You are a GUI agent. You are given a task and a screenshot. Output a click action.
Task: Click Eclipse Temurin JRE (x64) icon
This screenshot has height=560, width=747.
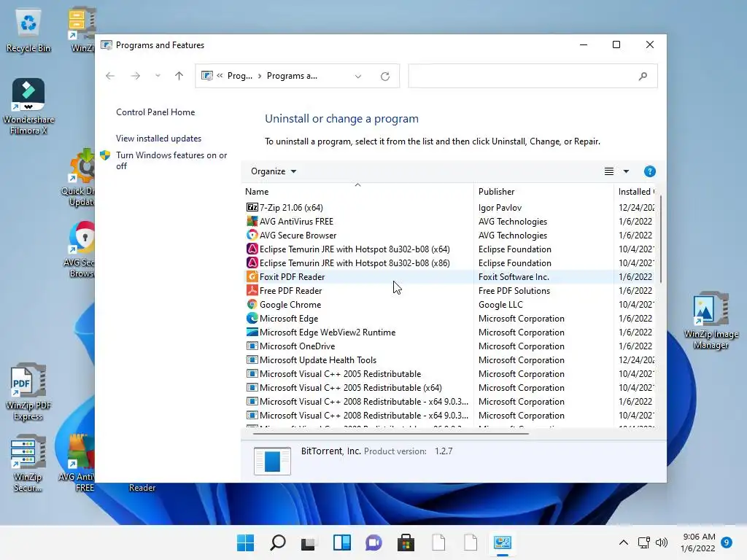click(x=252, y=249)
